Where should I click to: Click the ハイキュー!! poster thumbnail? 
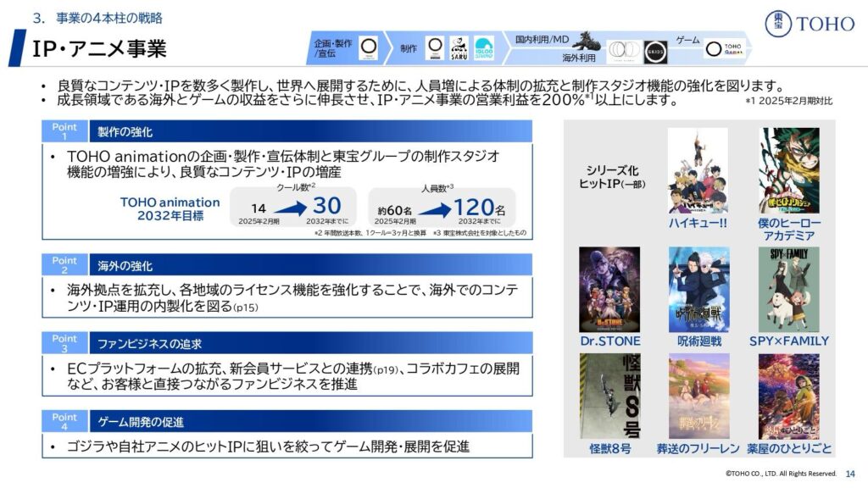[698, 171]
